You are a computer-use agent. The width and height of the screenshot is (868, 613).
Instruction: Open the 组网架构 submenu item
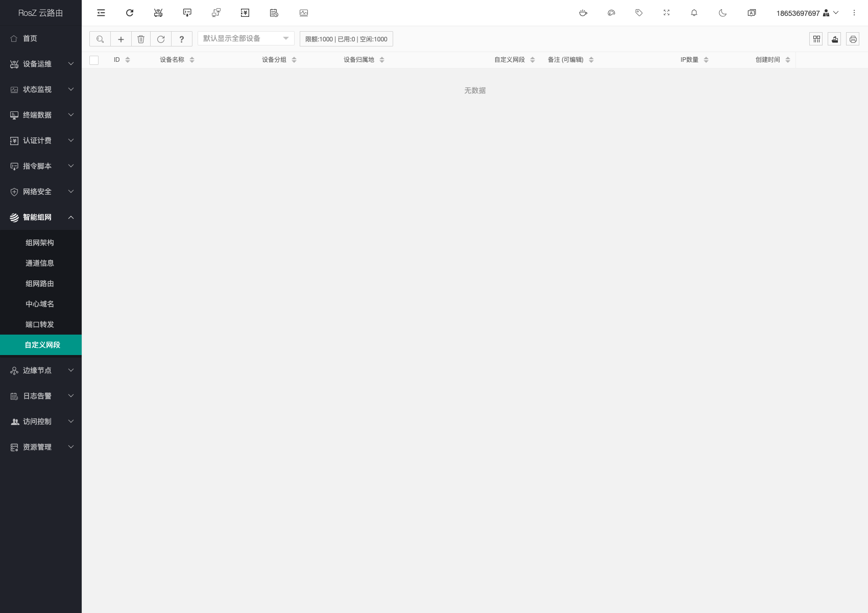click(40, 243)
